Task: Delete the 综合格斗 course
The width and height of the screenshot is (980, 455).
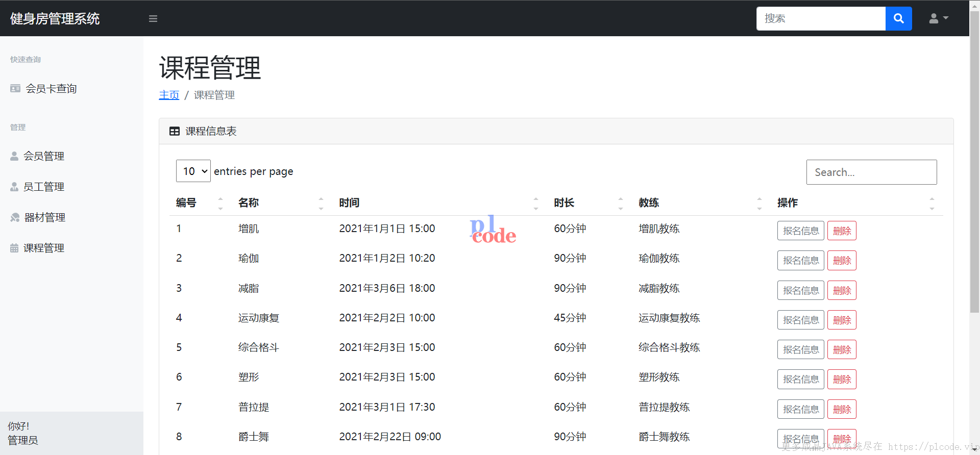Action: 842,349
